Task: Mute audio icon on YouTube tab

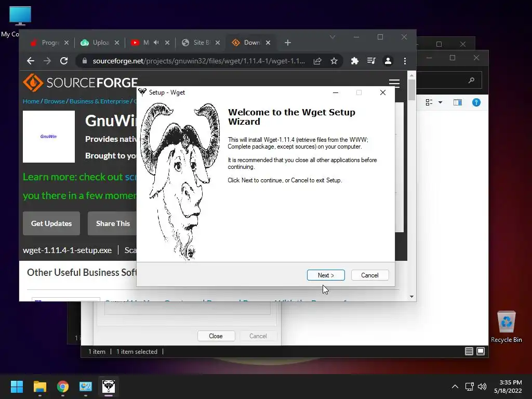Action: point(156,43)
